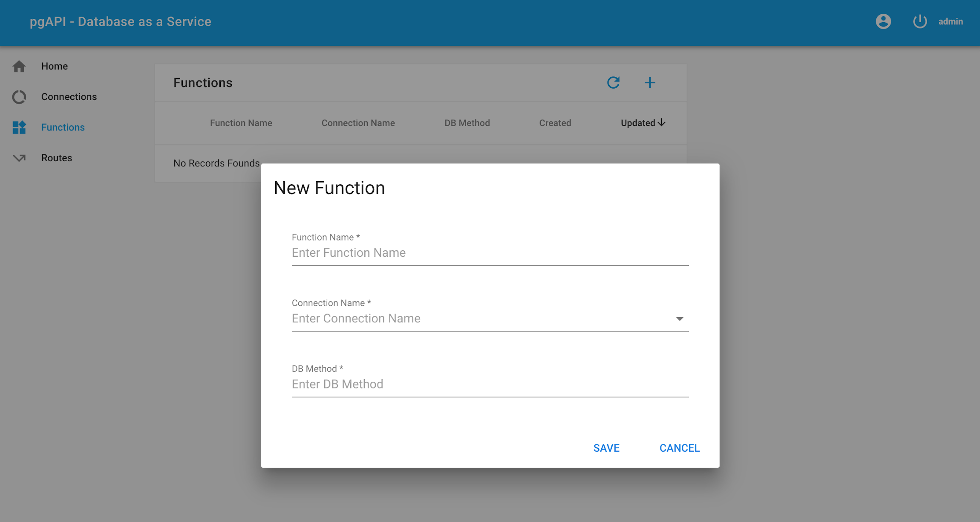
Task: Focus the DB Method input field
Action: (x=490, y=384)
